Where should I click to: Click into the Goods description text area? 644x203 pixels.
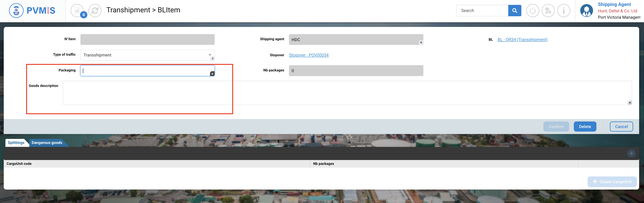tap(347, 93)
